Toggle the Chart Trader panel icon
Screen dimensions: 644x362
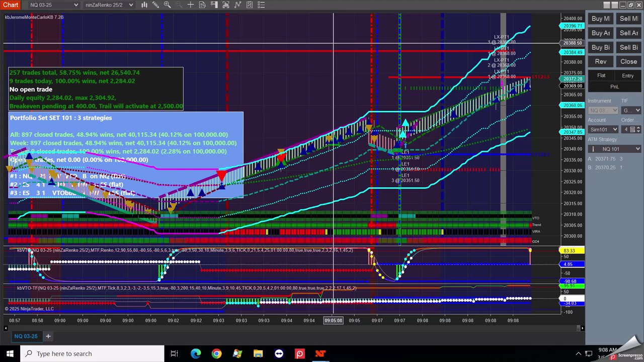click(214, 5)
